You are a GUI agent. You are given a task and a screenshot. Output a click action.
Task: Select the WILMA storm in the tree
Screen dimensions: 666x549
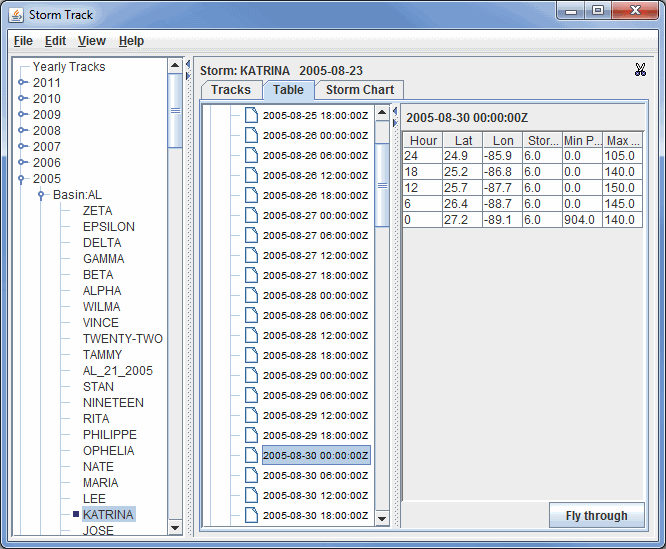tap(101, 307)
